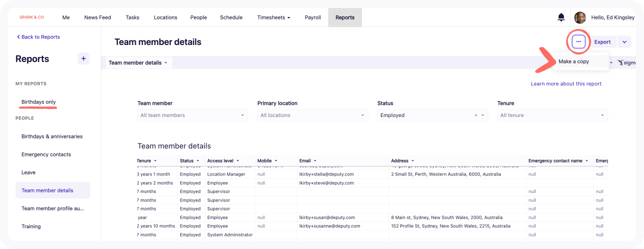
Task: Click the Export button
Action: pos(603,42)
